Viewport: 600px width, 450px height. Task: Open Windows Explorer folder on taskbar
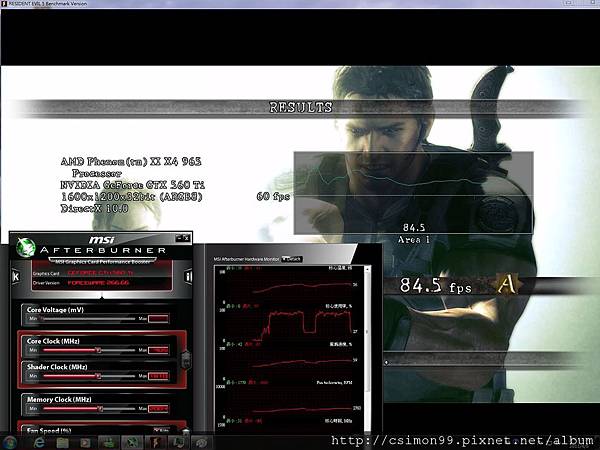[62, 443]
